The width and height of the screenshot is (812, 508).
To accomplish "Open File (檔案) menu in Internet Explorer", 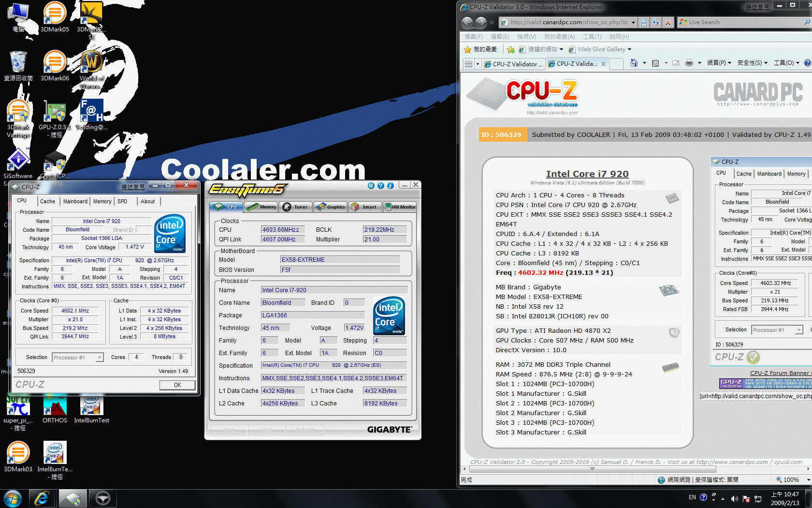I will [473, 37].
